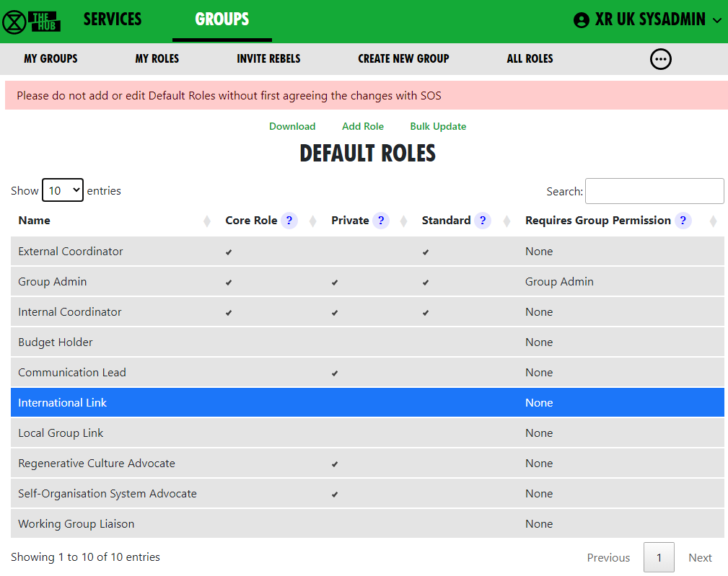Select the Working Group Liaison role row
The image size is (728, 576).
(x=367, y=523)
